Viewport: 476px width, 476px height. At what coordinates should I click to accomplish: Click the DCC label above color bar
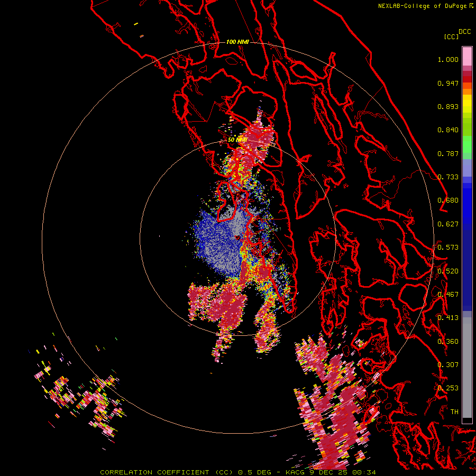point(464,32)
